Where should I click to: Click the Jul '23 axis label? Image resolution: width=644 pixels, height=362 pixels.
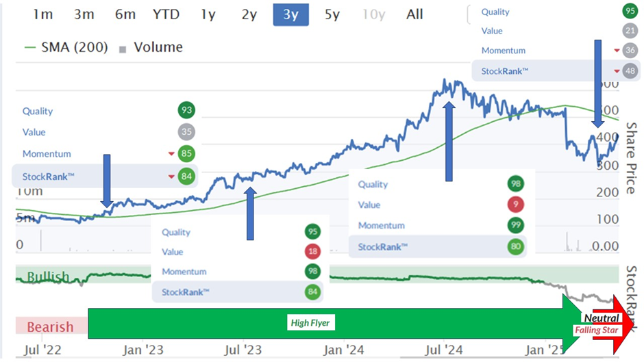(x=243, y=350)
